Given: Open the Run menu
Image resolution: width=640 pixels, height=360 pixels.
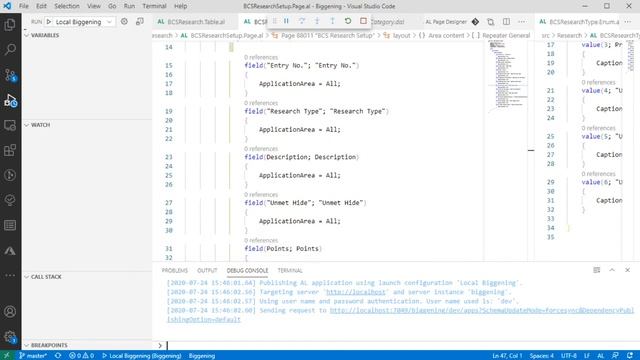Looking at the screenshot, I should 129,6.
